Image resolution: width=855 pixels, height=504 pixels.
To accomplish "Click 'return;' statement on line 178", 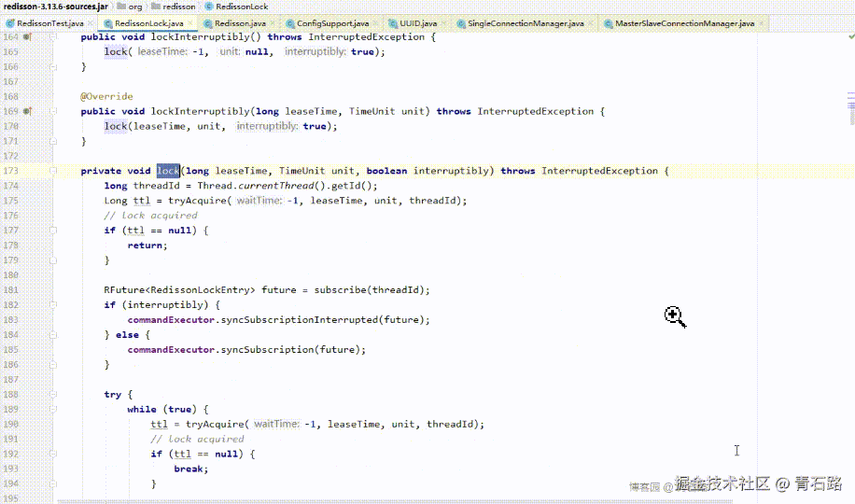I will 147,245.
